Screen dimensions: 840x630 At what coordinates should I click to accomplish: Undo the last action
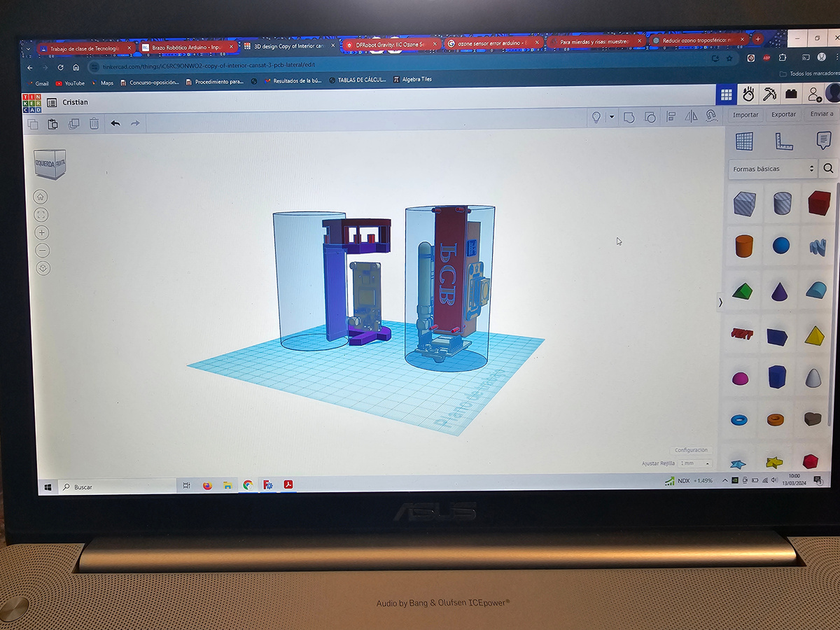(115, 123)
